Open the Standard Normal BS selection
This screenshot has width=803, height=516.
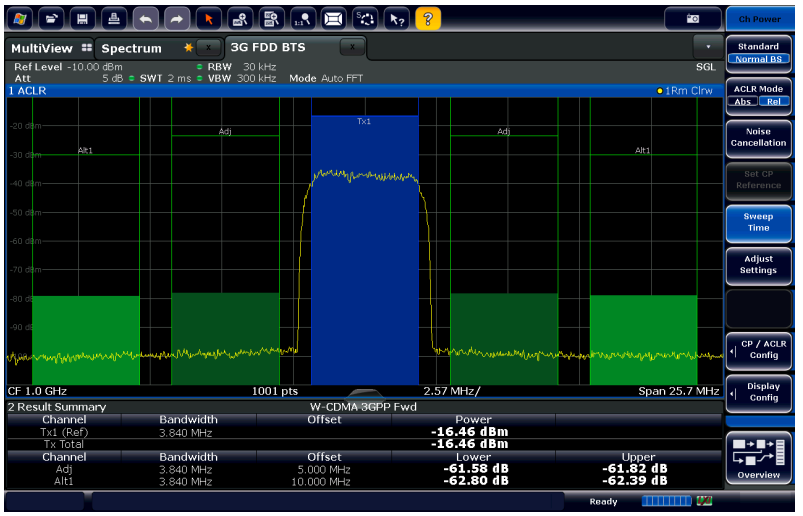(758, 53)
